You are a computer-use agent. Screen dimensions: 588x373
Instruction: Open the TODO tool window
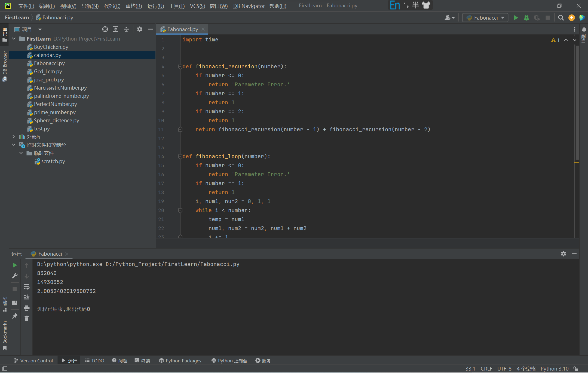click(95, 360)
